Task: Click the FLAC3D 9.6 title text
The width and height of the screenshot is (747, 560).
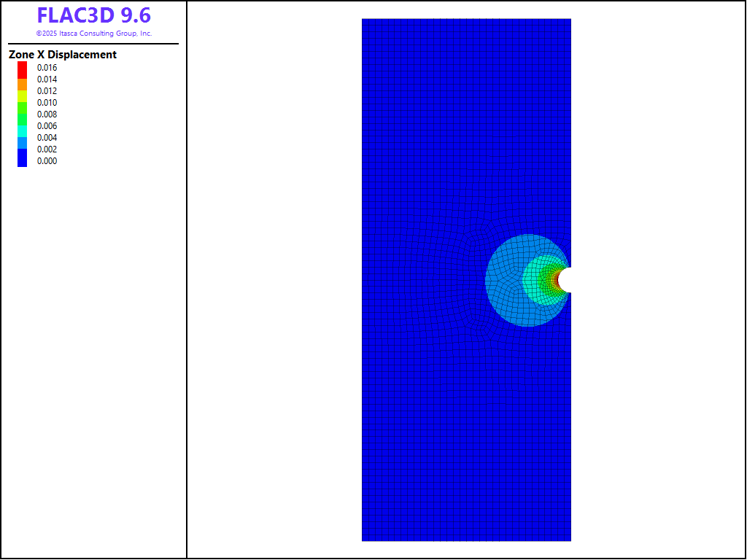Action: pyautogui.click(x=94, y=15)
